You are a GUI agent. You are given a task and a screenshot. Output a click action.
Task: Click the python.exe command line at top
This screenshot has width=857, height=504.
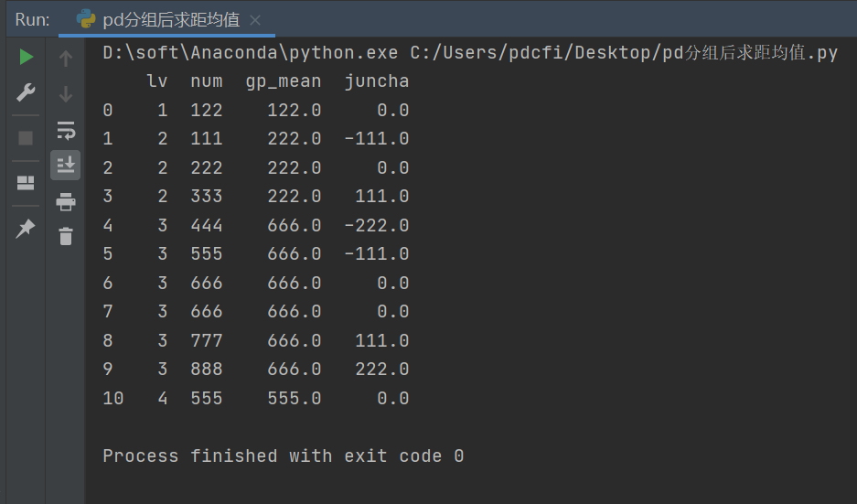point(469,53)
